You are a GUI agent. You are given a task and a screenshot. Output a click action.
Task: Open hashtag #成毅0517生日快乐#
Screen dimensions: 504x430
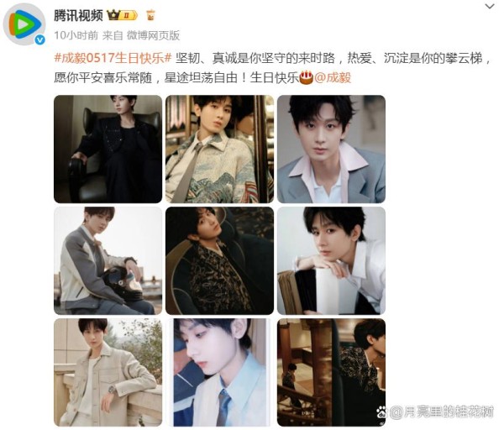click(113, 59)
